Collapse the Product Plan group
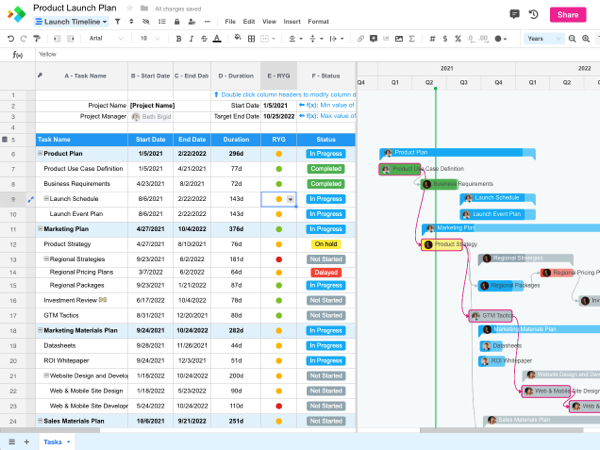 [40, 154]
